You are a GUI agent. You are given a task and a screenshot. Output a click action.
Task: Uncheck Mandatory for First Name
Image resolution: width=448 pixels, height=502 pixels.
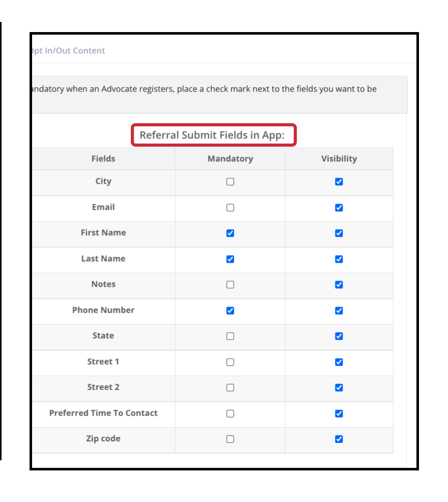230,233
